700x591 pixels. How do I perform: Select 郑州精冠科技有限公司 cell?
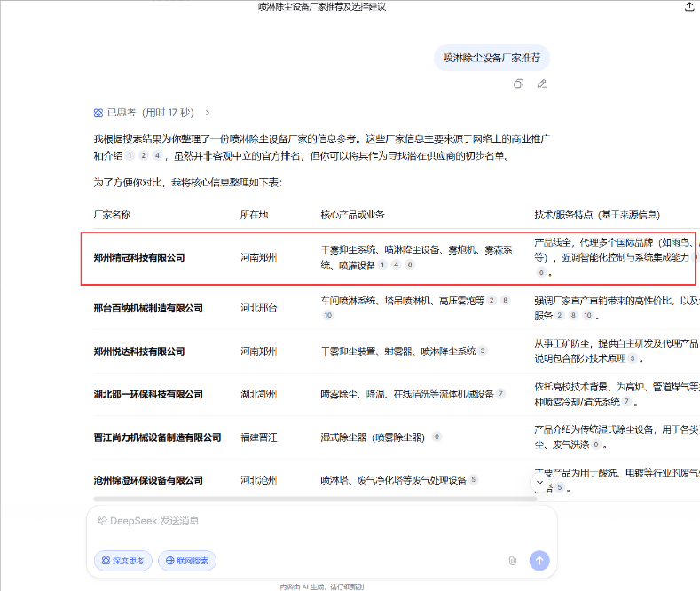click(139, 257)
